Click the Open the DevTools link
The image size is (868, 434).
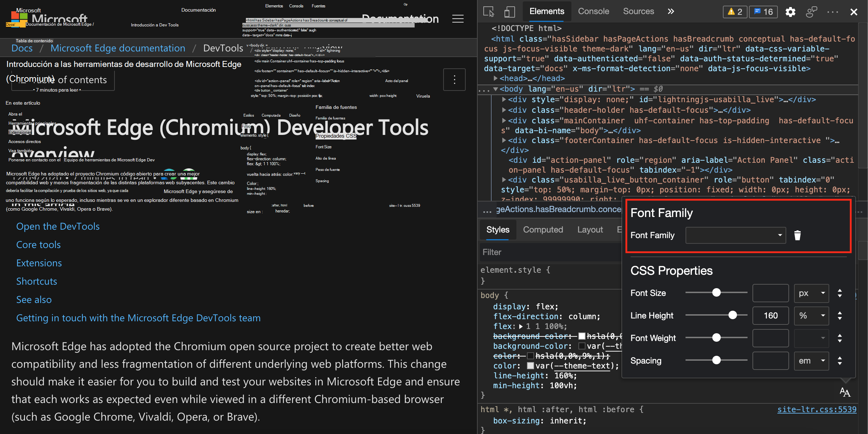point(58,226)
